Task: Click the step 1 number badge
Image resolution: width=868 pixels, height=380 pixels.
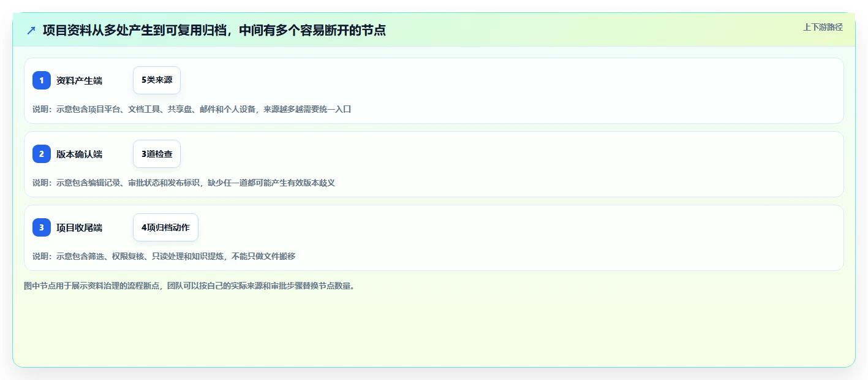Action: pyautogui.click(x=42, y=80)
